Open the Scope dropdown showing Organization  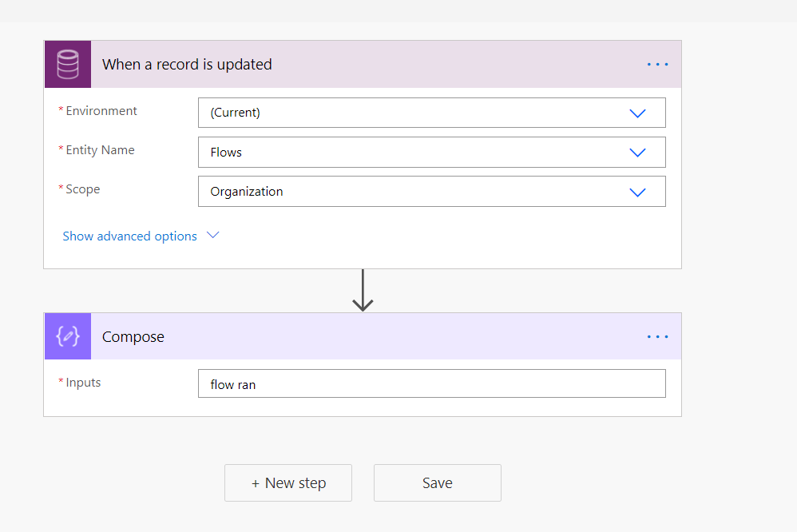pos(431,192)
